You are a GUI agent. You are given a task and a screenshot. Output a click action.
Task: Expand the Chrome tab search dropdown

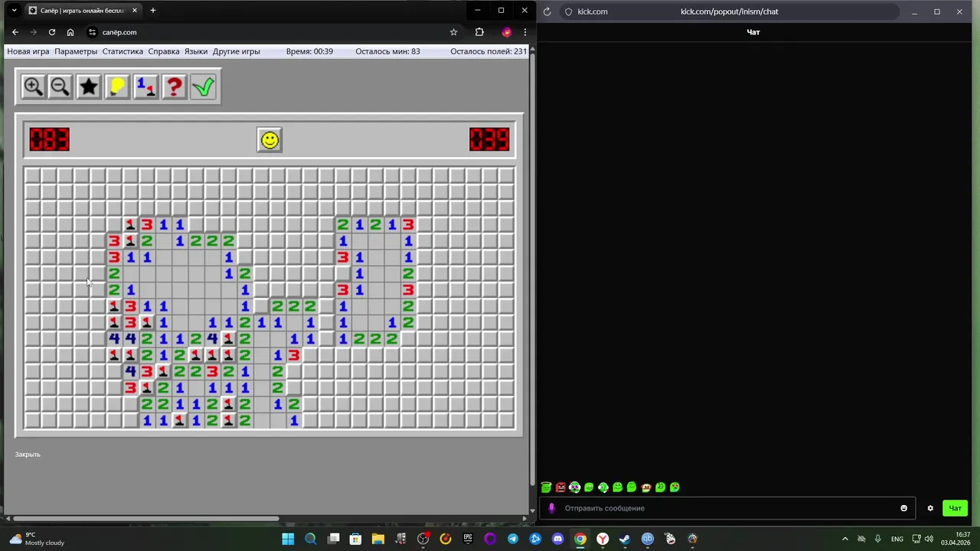[14, 11]
